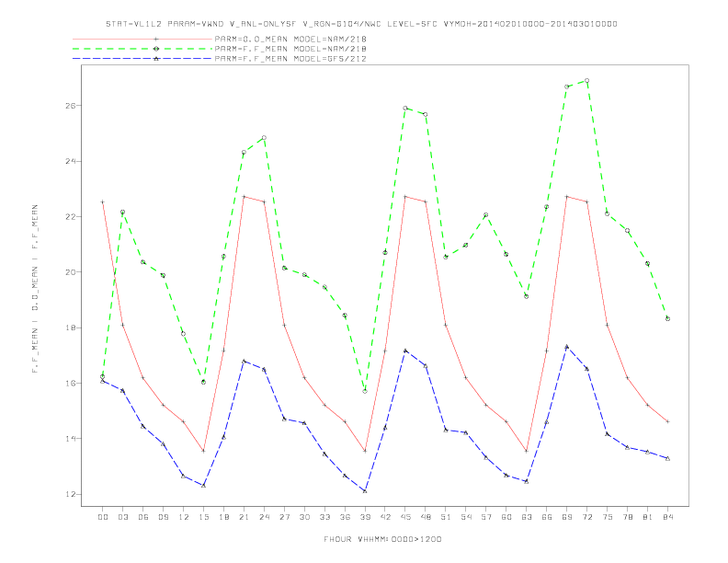728x563 pixels.
Task: Click x-axis tick label 54
Action: tap(466, 517)
